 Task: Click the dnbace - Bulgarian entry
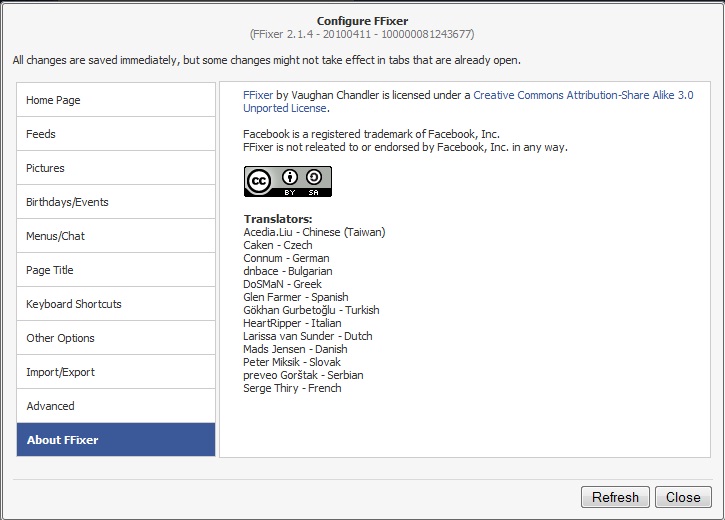pos(288,271)
